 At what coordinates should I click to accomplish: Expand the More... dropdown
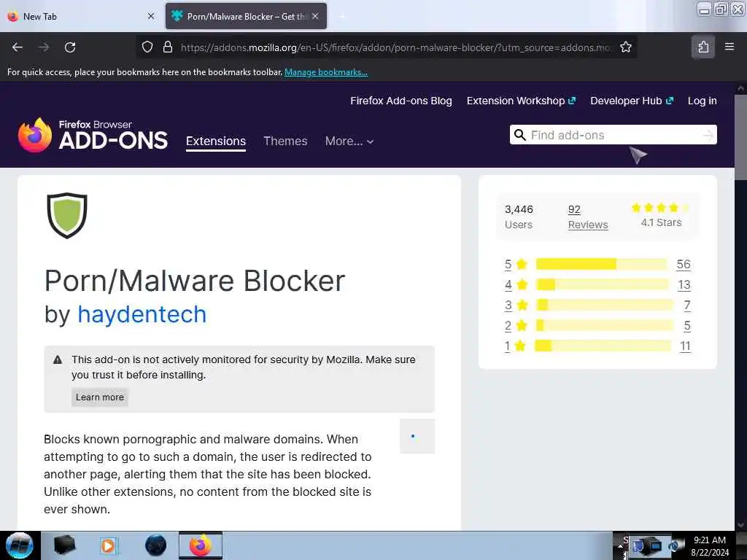[349, 141]
